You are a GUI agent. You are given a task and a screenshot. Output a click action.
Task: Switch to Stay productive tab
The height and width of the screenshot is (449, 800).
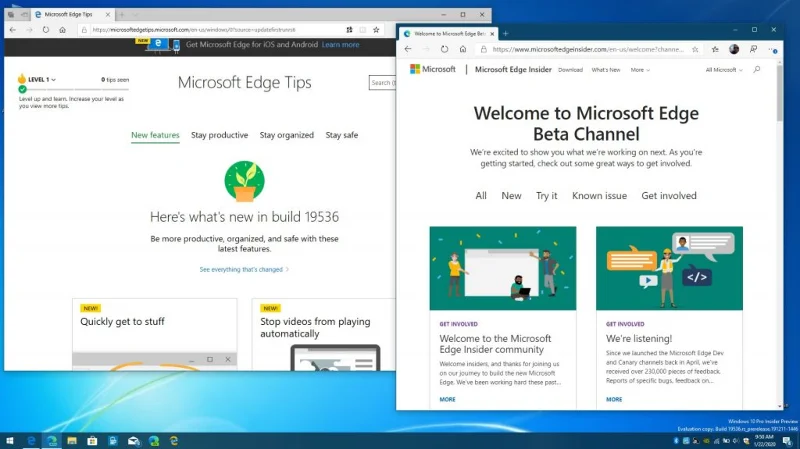click(219, 135)
